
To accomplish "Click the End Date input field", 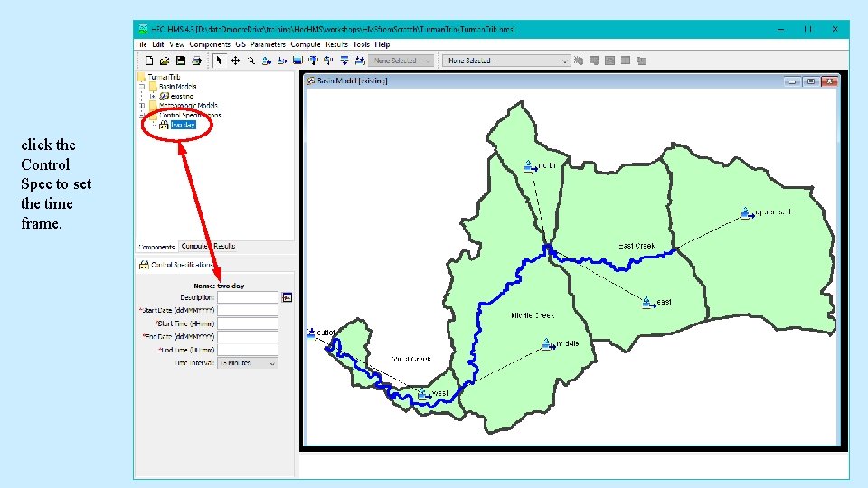I will (x=248, y=337).
